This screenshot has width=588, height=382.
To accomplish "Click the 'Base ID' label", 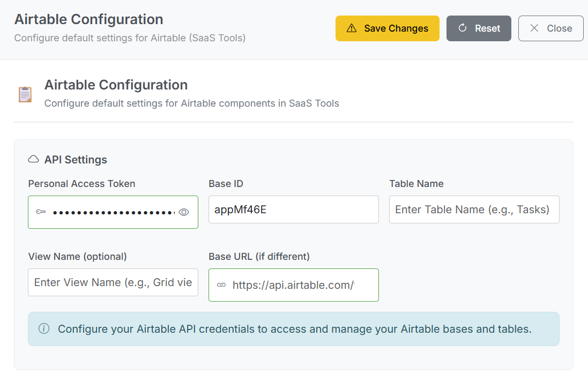I will 226,184.
